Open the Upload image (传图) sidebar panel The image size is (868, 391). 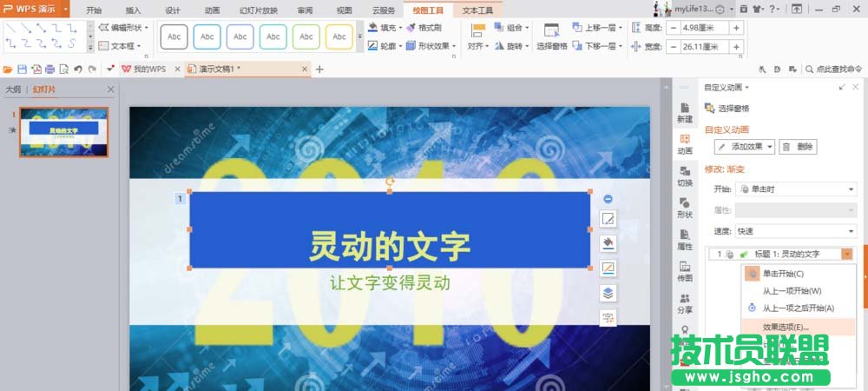click(x=685, y=272)
